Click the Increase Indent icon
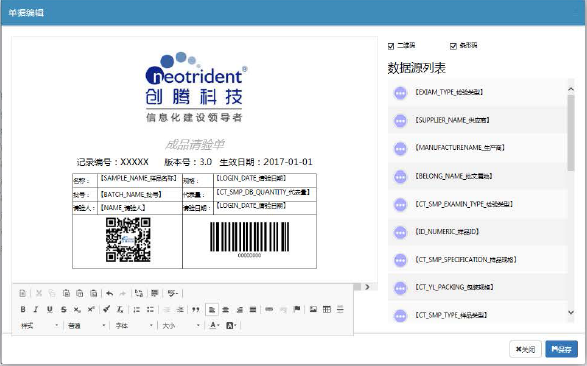This screenshot has height=366, width=587. point(180,309)
